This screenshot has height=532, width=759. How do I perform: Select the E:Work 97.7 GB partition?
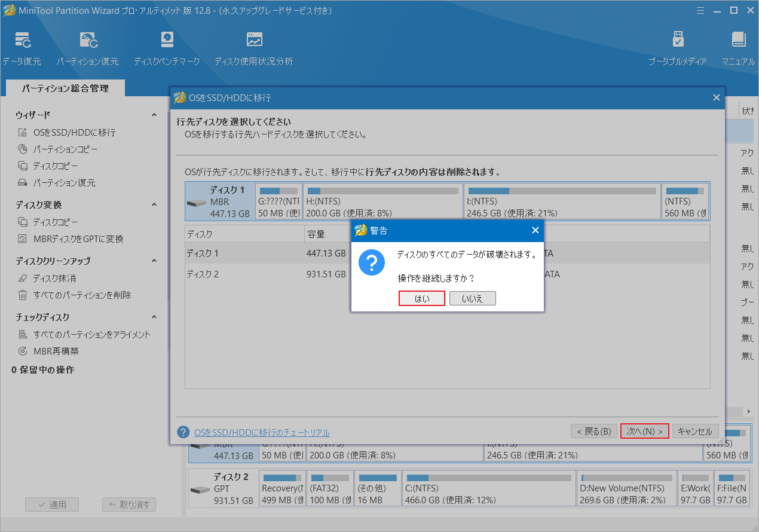pyautogui.click(x=695, y=488)
